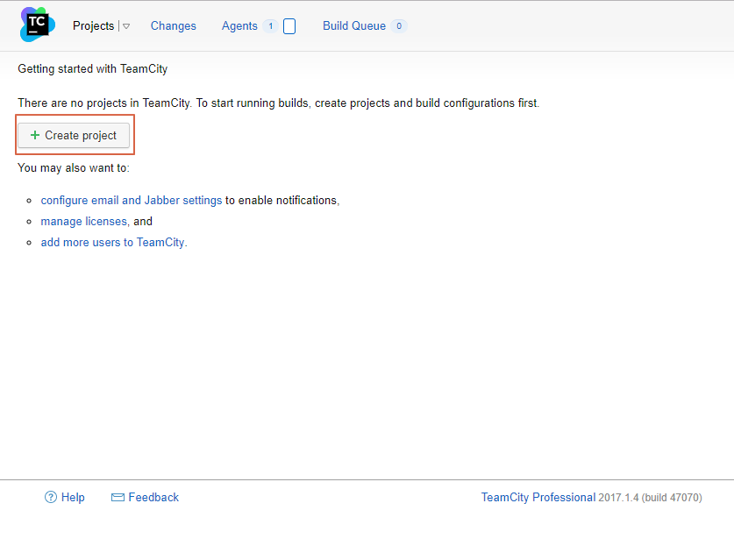Click the Feedback envelope icon

click(118, 497)
